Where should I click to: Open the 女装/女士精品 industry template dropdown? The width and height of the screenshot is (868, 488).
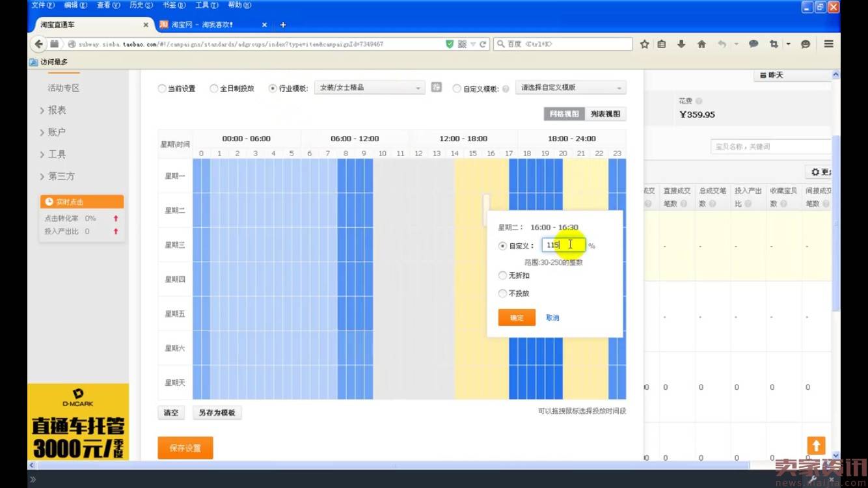pos(370,88)
